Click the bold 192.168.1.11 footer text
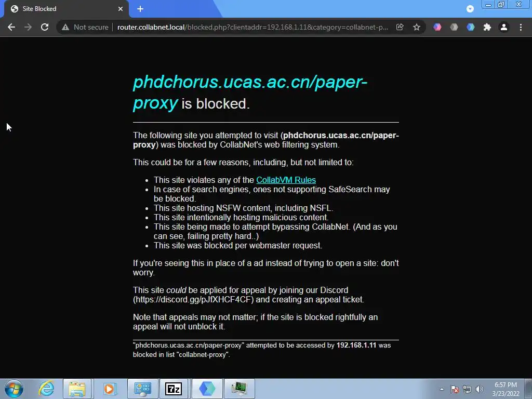The image size is (532, 399). (x=356, y=345)
